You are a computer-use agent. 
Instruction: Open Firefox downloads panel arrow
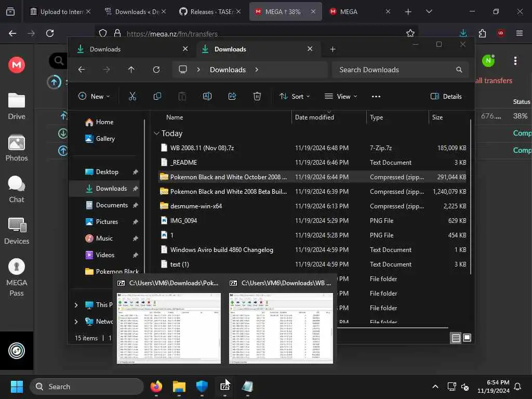pos(463,33)
